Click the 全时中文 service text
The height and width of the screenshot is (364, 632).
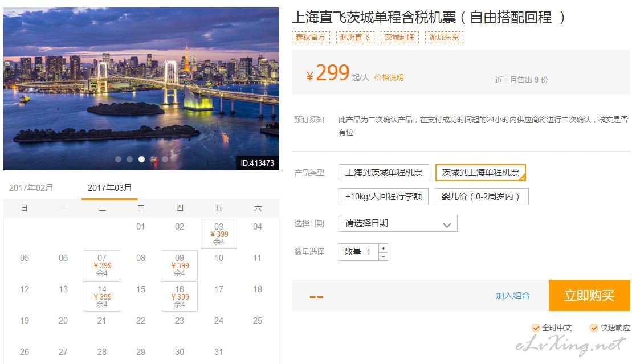(x=557, y=328)
